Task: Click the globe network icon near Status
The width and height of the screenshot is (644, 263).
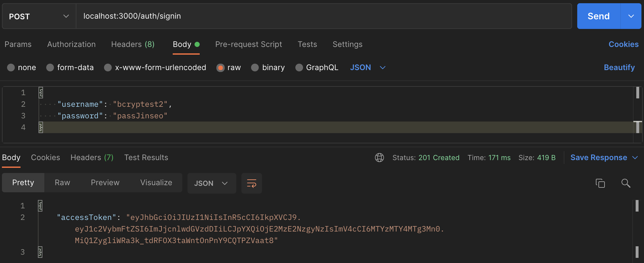Action: pyautogui.click(x=379, y=158)
